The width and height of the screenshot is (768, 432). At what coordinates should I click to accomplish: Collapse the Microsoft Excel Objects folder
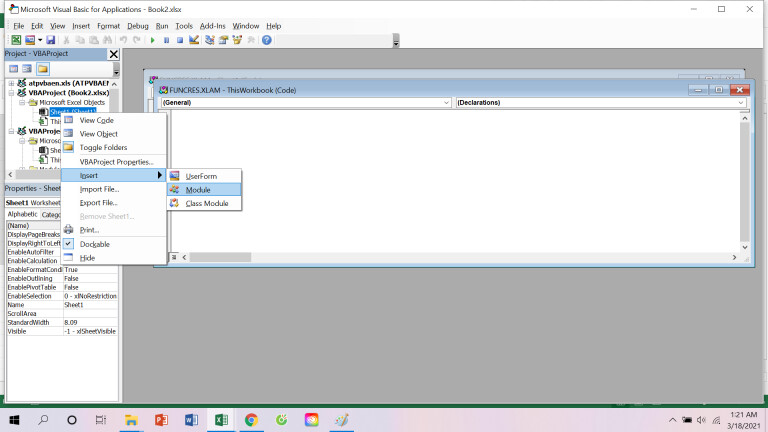coord(22,102)
